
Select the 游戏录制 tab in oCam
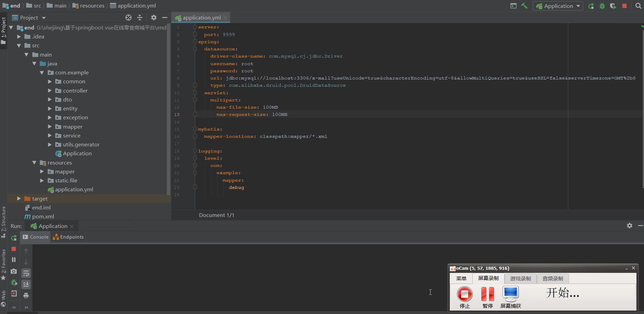(520, 278)
